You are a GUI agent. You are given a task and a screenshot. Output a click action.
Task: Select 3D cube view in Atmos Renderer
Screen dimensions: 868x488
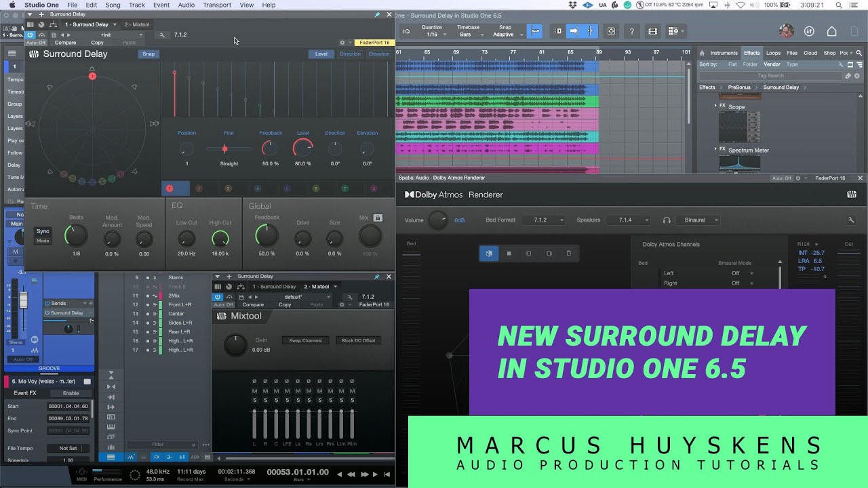point(489,253)
